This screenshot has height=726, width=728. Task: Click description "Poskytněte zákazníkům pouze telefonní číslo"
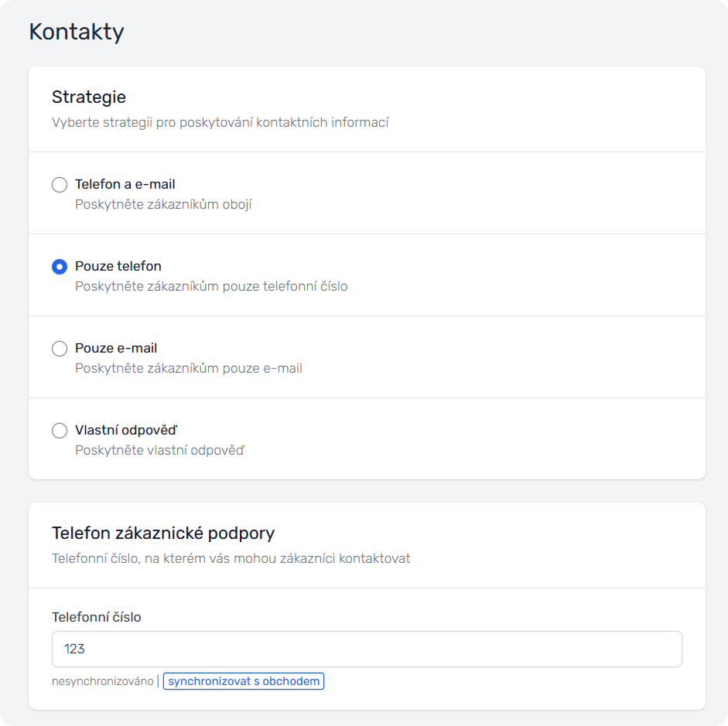click(211, 287)
